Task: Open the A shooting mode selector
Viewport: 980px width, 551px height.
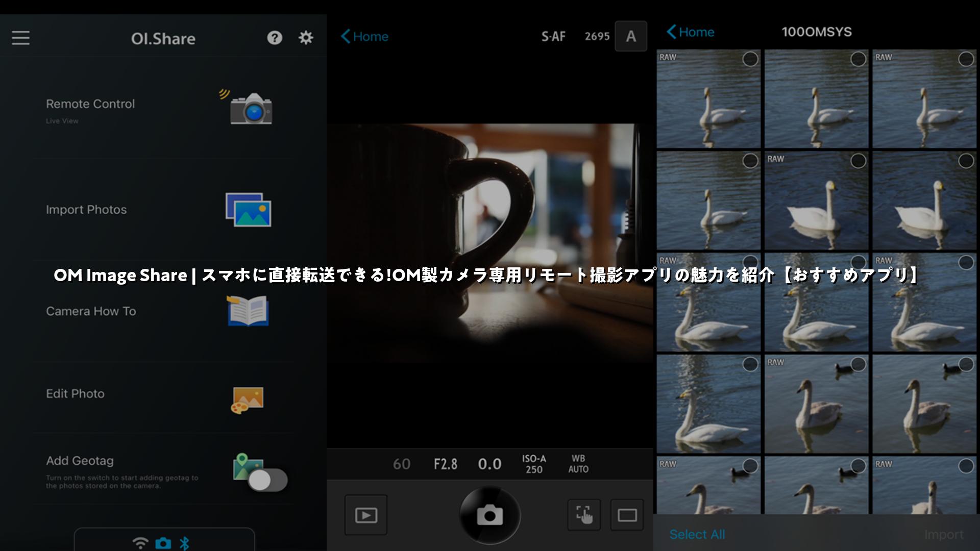Action: 631,36
